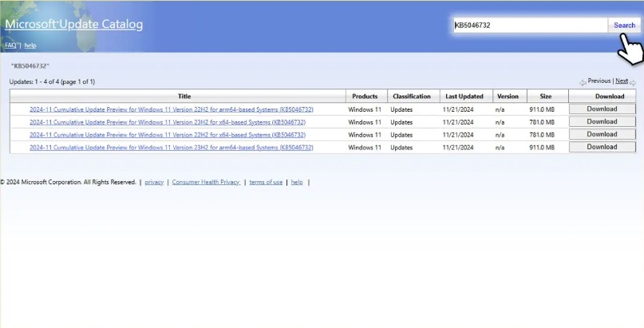Screen dimensions: 644x328
Task: Open the terms of use link
Action: [266, 182]
